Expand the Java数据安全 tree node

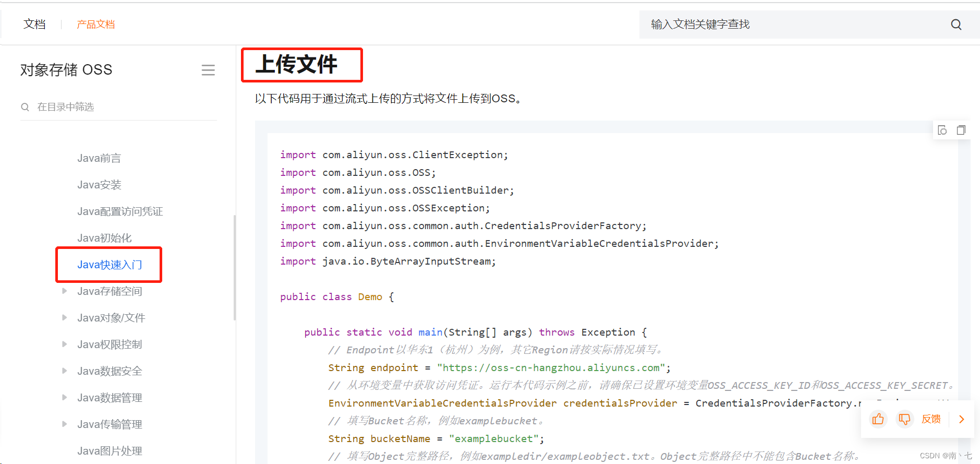[x=64, y=371]
